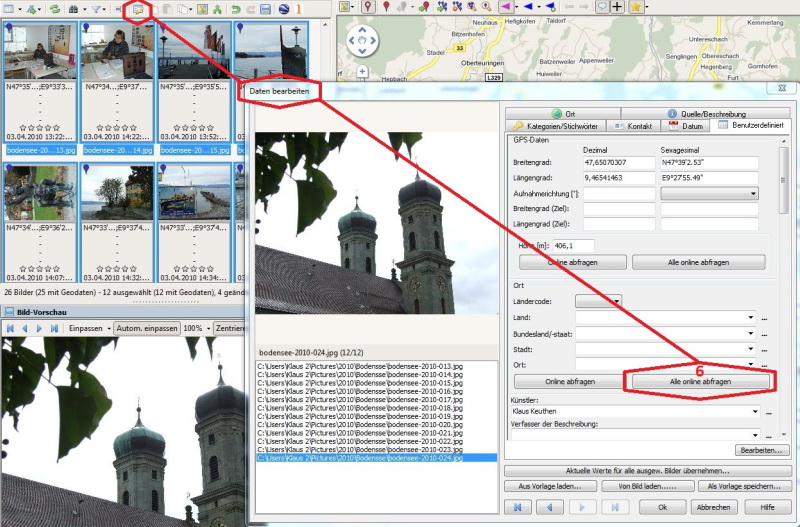Viewport: 800px width, 527px height.
Task: Open the Kontakt tab
Action: pyautogui.click(x=633, y=126)
